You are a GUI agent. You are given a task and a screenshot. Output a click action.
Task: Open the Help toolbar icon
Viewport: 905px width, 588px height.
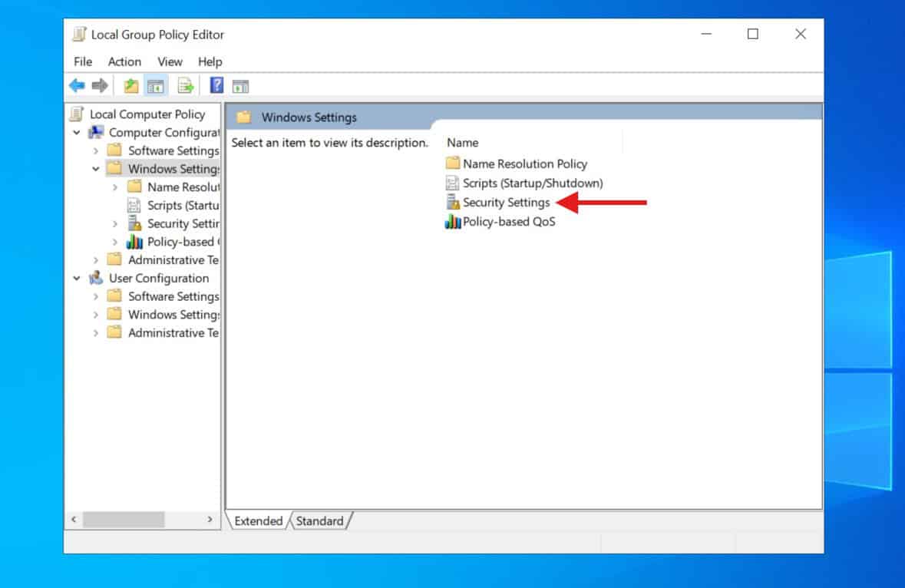[216, 85]
